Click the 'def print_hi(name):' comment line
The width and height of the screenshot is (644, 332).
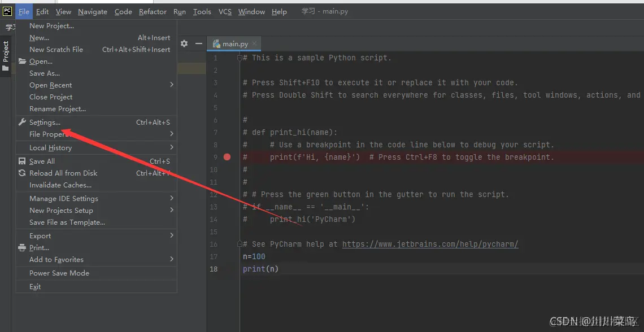click(290, 133)
